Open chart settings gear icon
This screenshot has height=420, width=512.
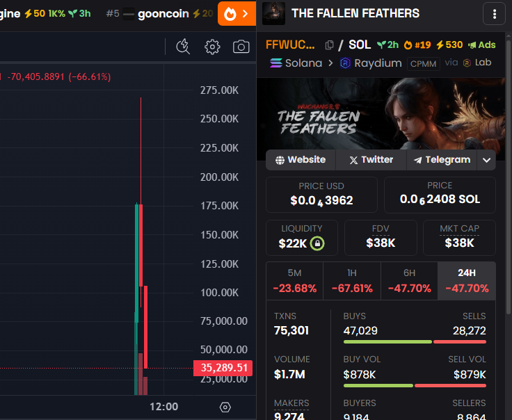tap(212, 47)
